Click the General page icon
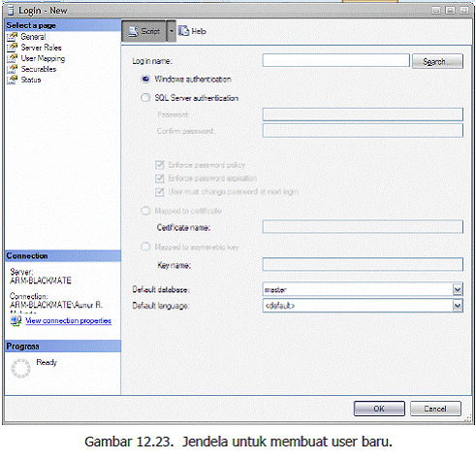476x460 pixels. [x=12, y=37]
